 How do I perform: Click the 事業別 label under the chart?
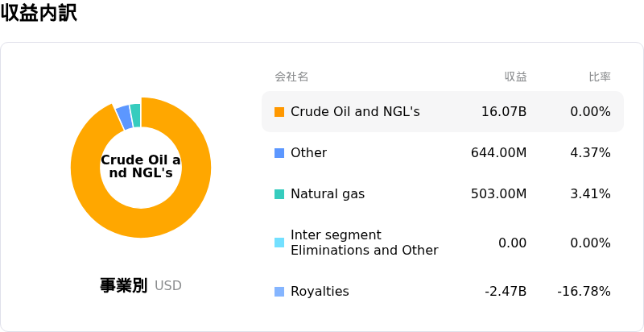point(123,285)
